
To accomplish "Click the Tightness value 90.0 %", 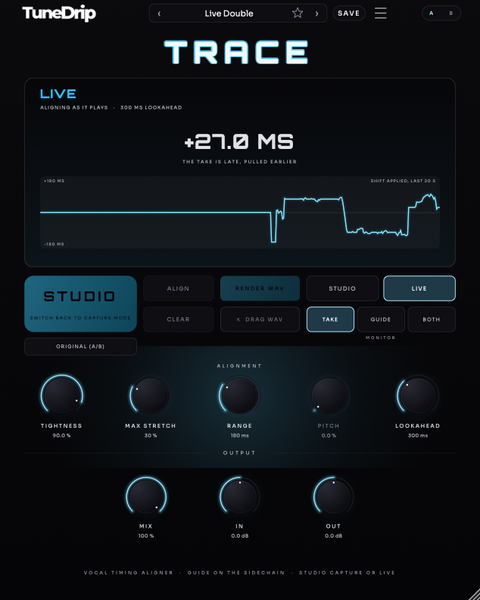I will pos(62,435).
